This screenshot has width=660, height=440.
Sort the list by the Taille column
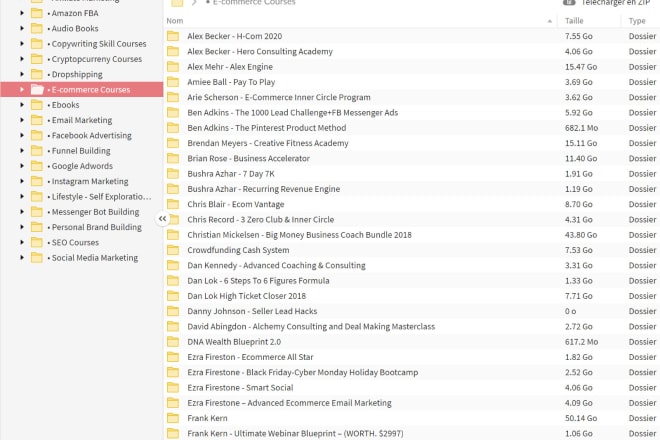click(574, 21)
